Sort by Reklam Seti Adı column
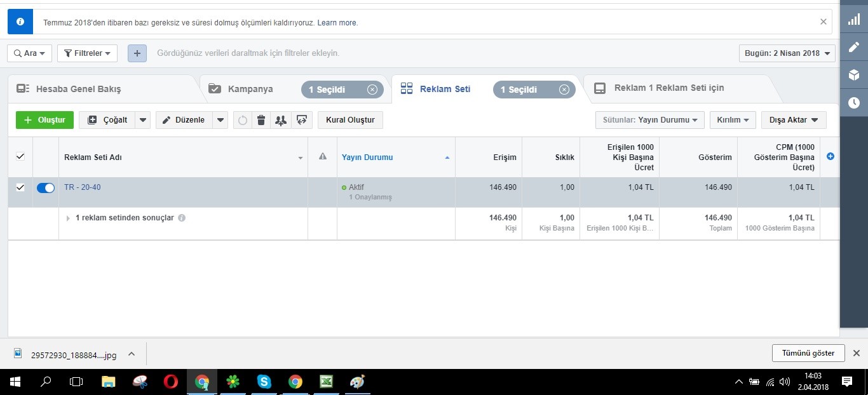This screenshot has width=868, height=395. (183, 157)
